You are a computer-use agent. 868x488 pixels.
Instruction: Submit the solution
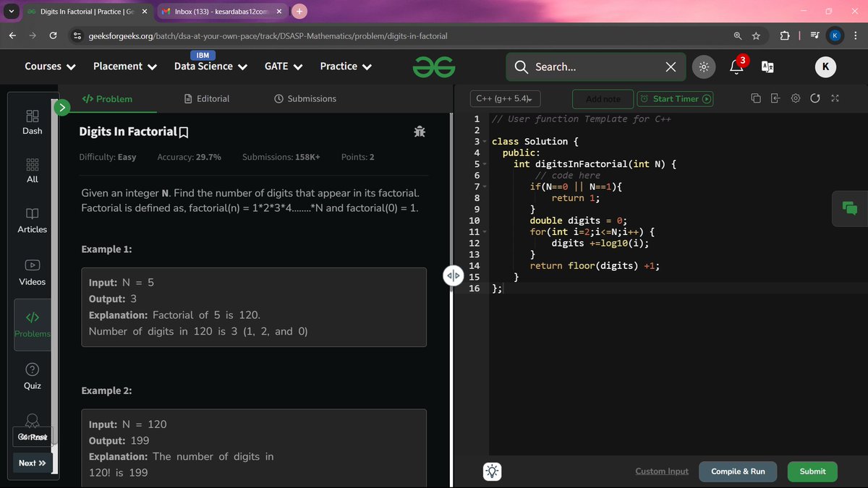point(812,471)
